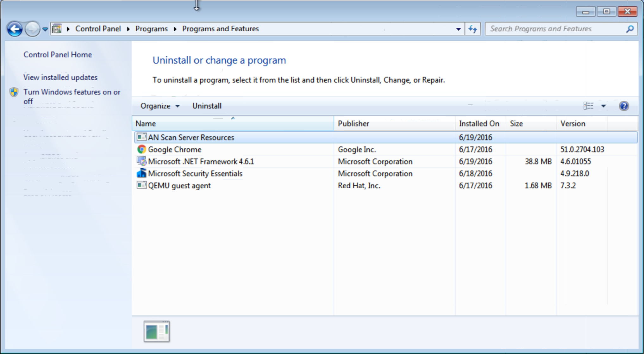Open View installed updates link
The width and height of the screenshot is (644, 354).
pyautogui.click(x=60, y=78)
